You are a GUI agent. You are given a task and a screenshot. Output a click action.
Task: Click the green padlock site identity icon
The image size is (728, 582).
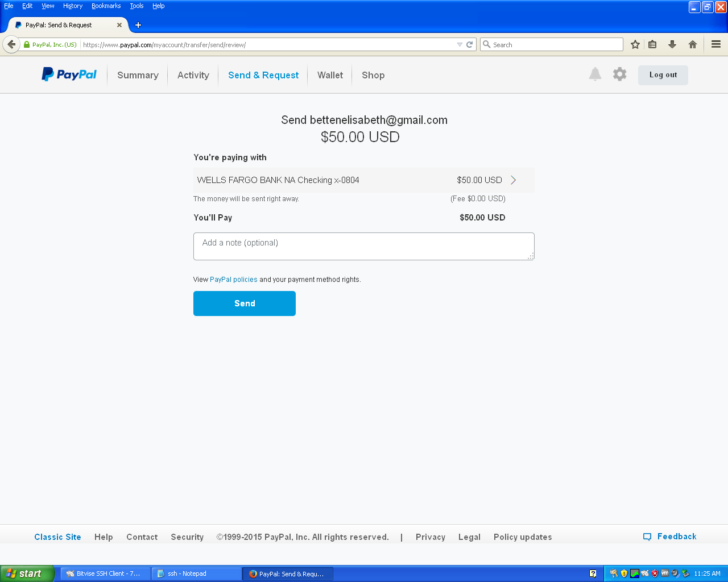[x=27, y=44]
